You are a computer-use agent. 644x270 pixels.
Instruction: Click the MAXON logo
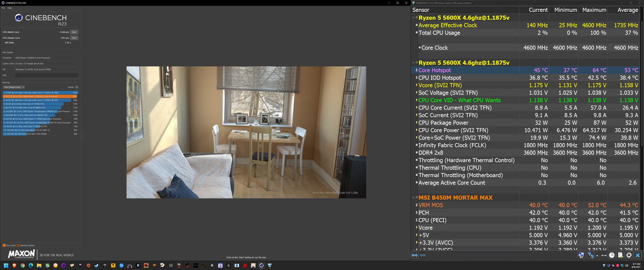[x=22, y=253]
